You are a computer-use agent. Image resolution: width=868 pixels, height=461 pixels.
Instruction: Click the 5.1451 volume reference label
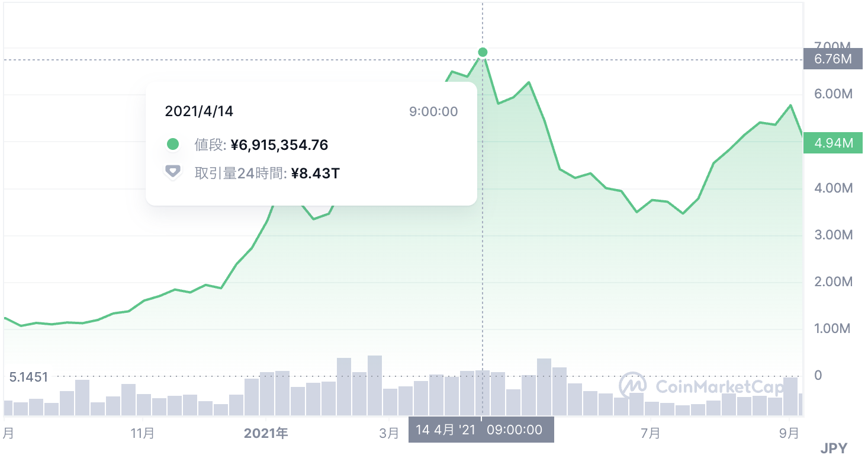click(x=28, y=376)
